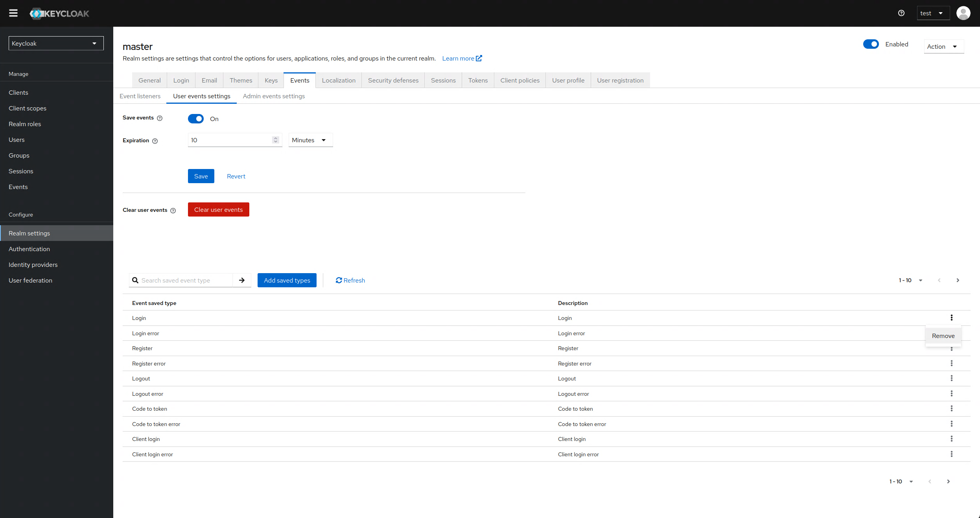Screen dimensions: 980x518
Task: Open the Minutes time unit dropdown
Action: pos(310,140)
